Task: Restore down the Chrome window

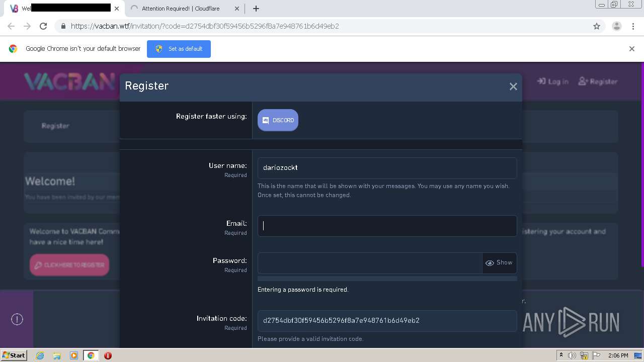Action: tap(614, 5)
